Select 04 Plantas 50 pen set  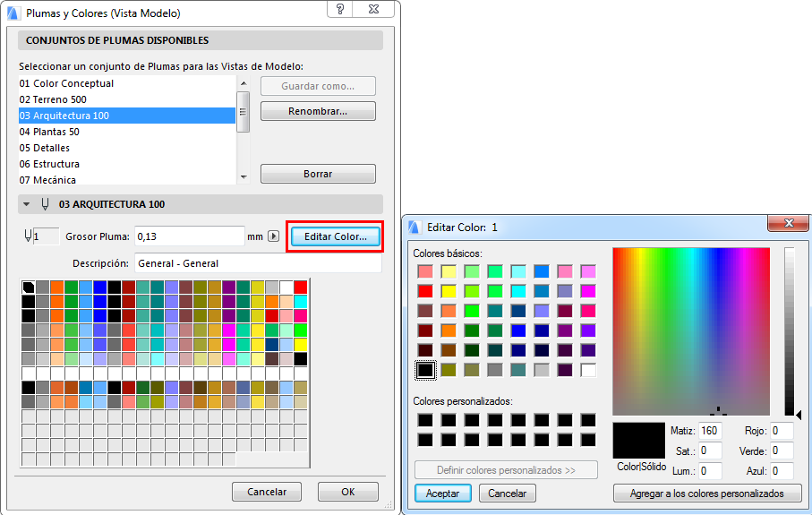pos(127,132)
